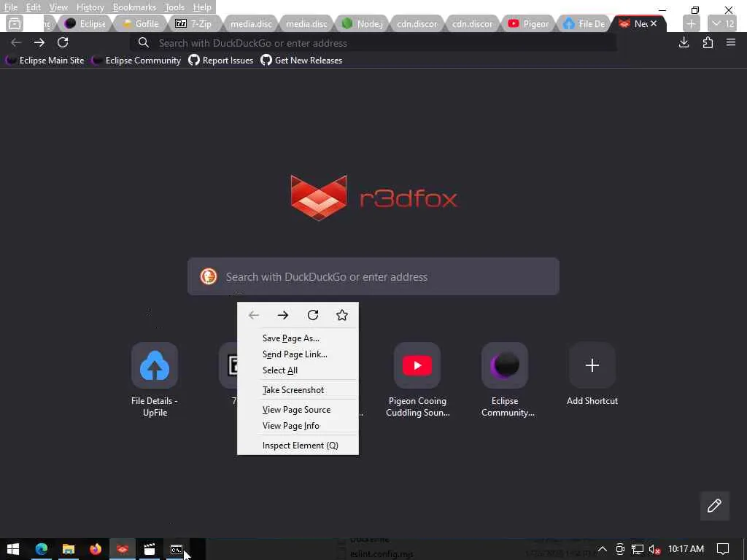Viewport: 747px width, 560px height.
Task: Open clapperboard video app in taskbar
Action: pos(150,549)
